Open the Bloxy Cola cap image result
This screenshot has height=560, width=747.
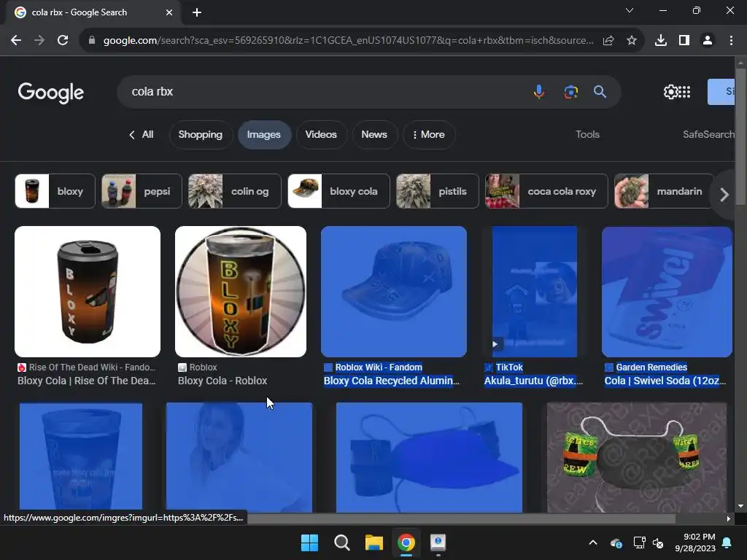394,292
